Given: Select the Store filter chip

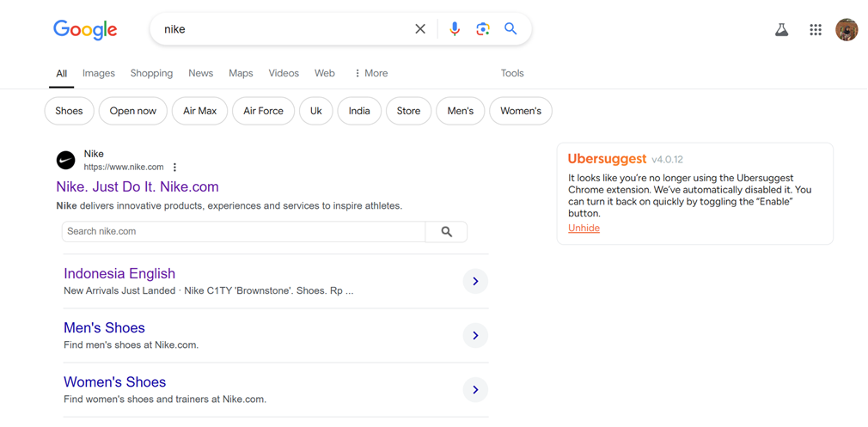Looking at the screenshot, I should tap(408, 111).
